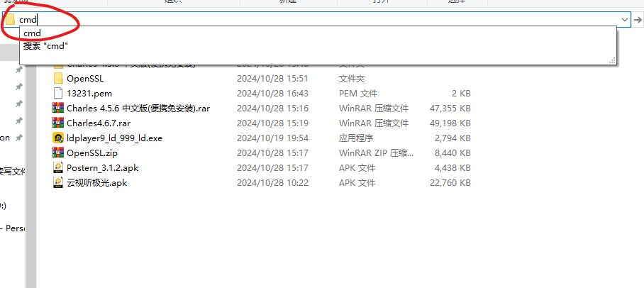644x288 pixels.
Task: Select the Charles 4.5.6 中文版 rar icon
Action: (x=58, y=108)
